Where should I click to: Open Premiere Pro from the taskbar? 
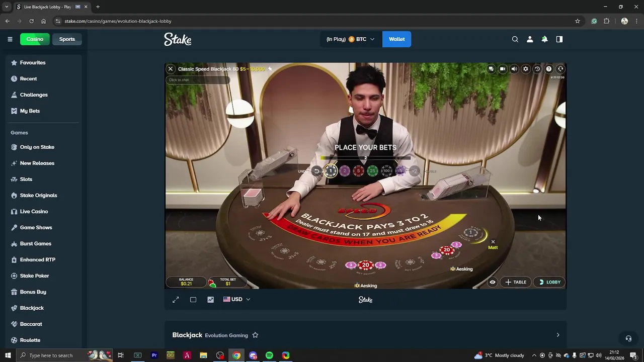(x=154, y=355)
